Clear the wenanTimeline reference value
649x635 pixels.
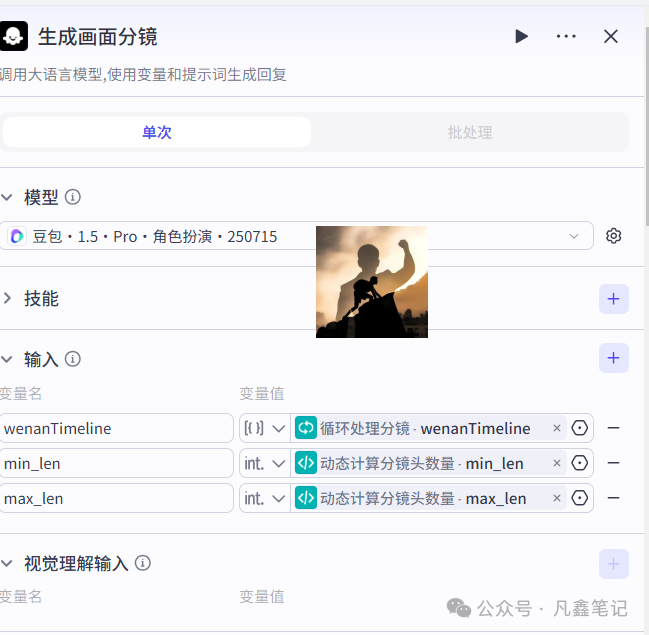[x=557, y=428]
